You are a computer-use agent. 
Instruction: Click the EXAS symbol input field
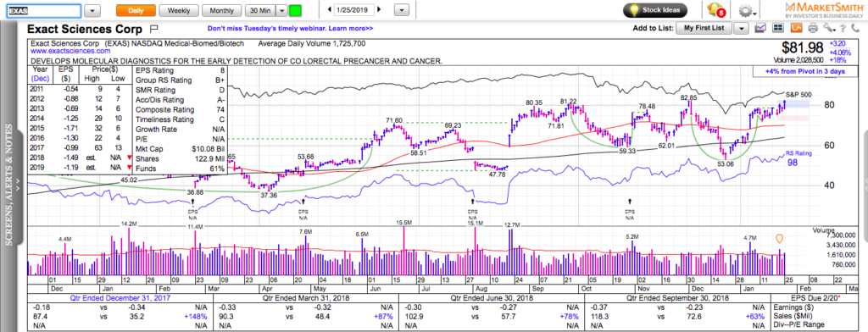pos(44,10)
